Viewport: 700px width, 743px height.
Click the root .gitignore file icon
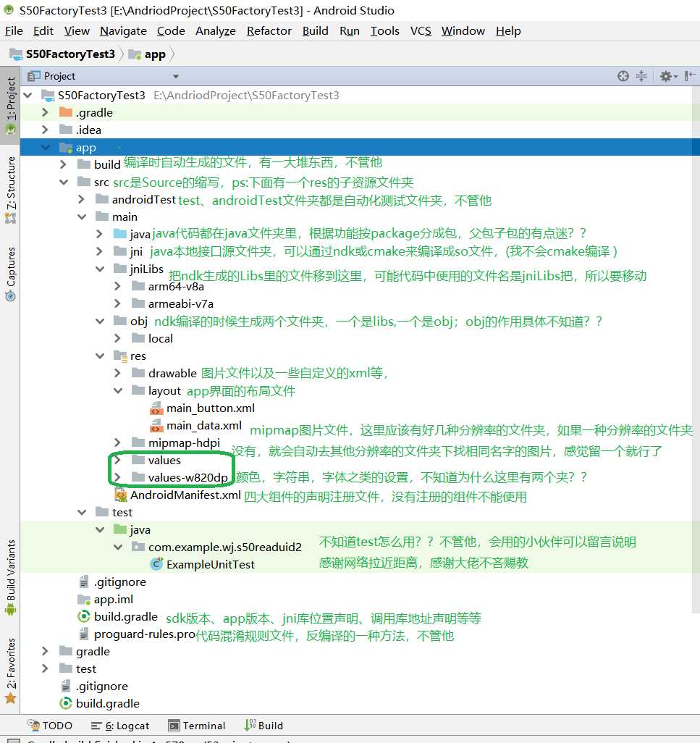coord(66,686)
